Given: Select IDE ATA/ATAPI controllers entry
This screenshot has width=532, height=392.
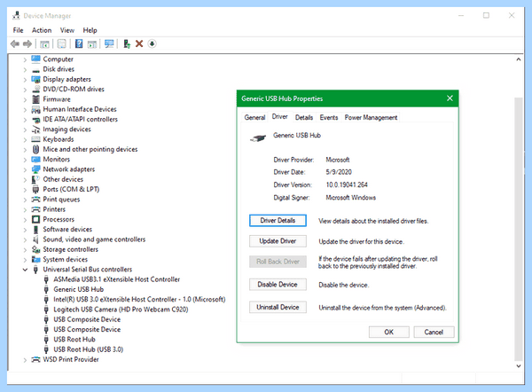Looking at the screenshot, I should (x=80, y=119).
